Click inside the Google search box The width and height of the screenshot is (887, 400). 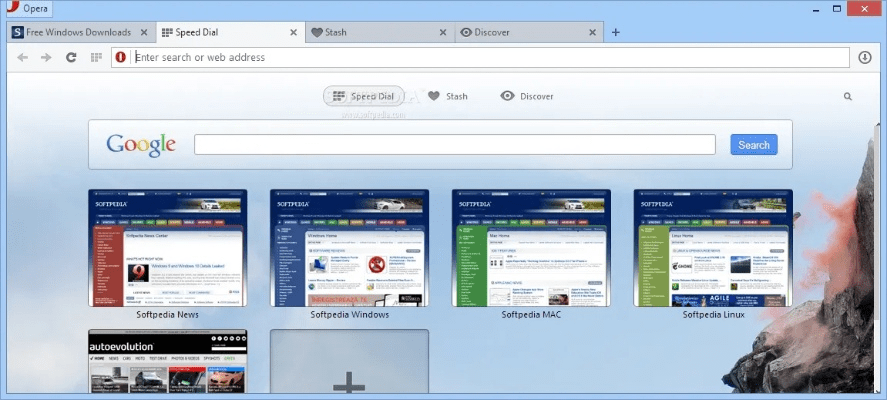[454, 145]
